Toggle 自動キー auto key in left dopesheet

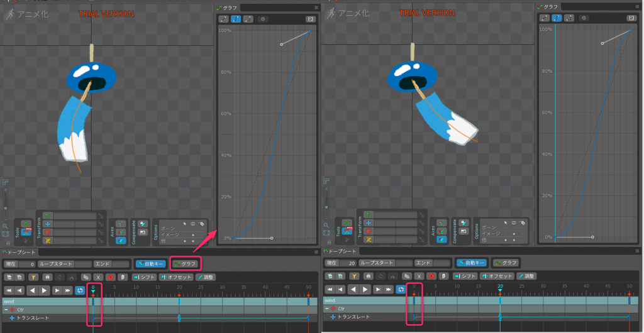[150, 263]
